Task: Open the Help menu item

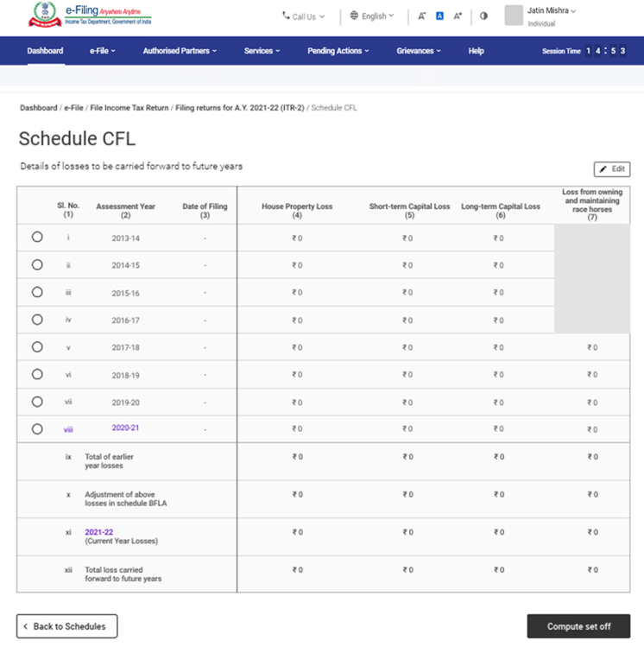Action: (x=476, y=51)
